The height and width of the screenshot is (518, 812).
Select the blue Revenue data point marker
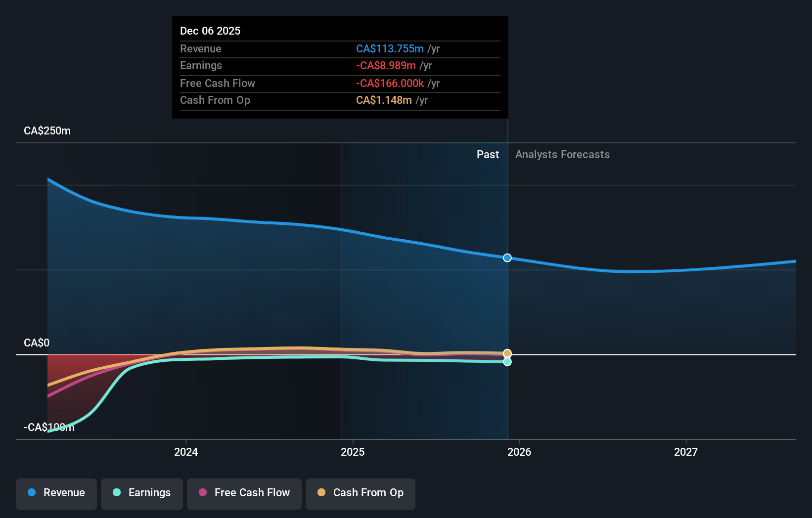[x=507, y=258]
